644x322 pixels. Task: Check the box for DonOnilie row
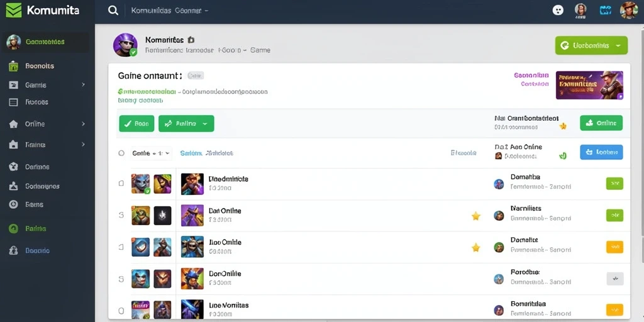121,279
